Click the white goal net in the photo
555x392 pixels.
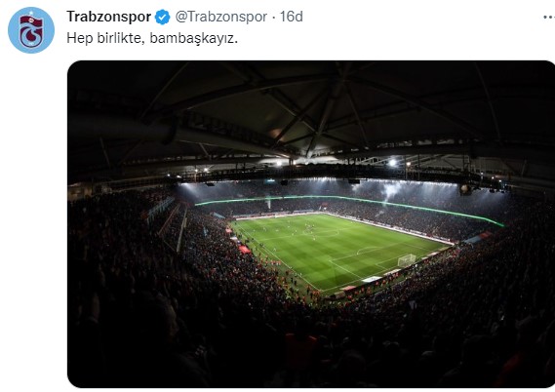tap(407, 260)
